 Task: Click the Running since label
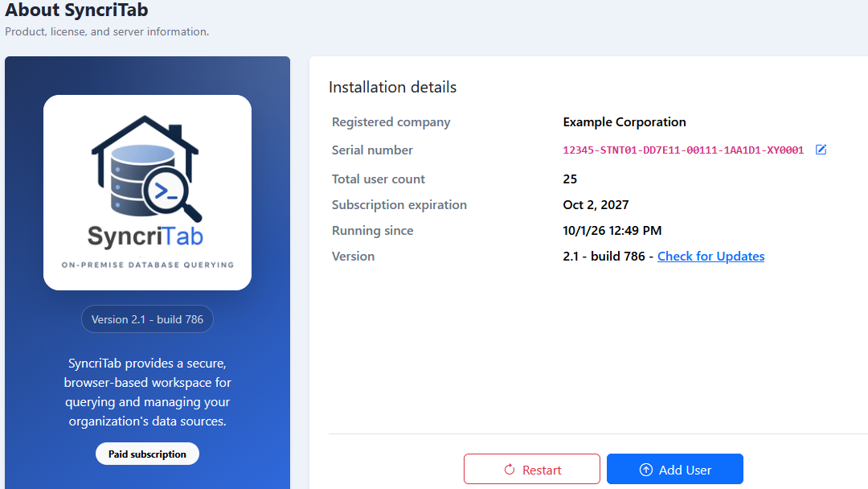[373, 230]
